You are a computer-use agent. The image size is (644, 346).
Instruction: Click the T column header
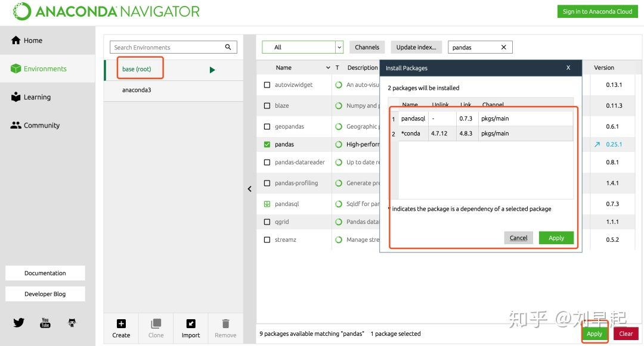click(x=337, y=68)
